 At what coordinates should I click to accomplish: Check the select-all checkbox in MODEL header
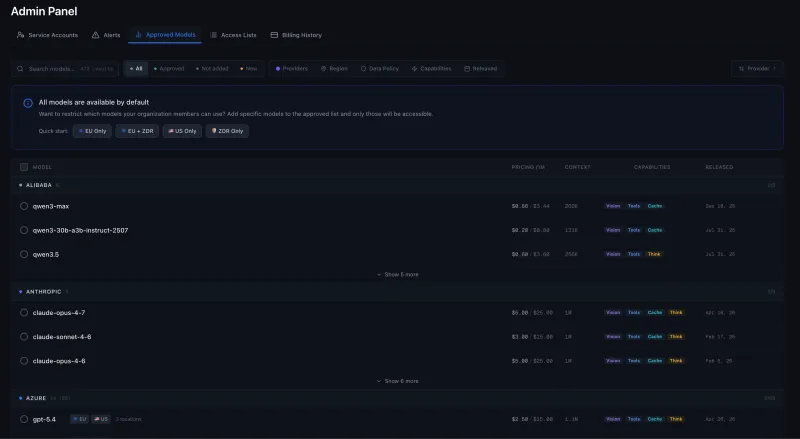click(x=24, y=167)
